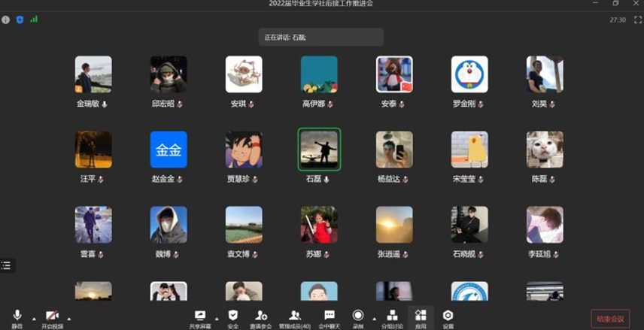The height and width of the screenshot is (330, 644).
Task: Start recording the meeting (录制)
Action: (x=358, y=317)
